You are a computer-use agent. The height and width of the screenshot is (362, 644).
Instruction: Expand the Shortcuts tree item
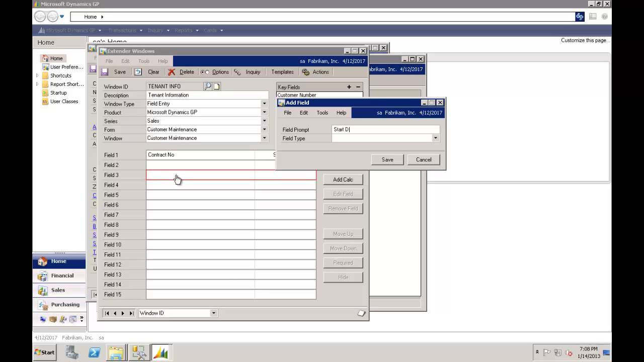point(37,75)
